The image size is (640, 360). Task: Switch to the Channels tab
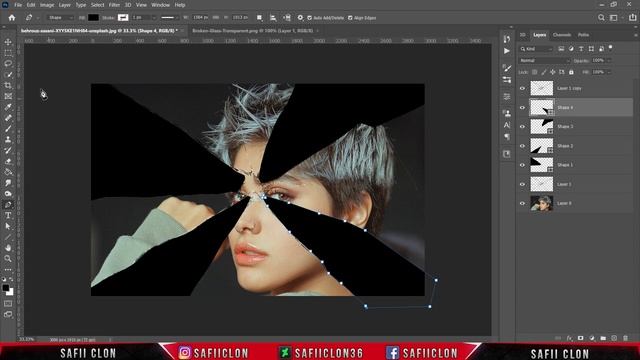tap(562, 35)
